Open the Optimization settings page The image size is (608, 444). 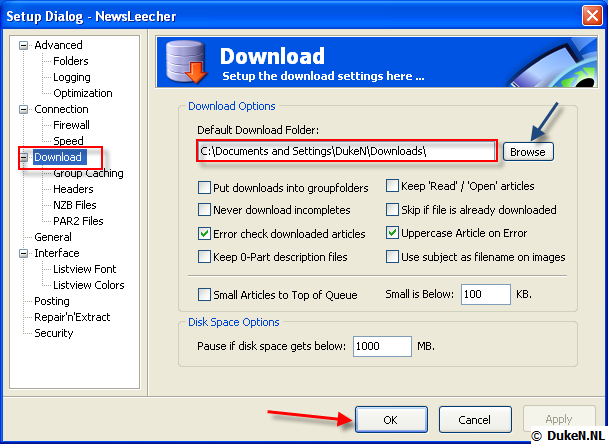tap(83, 93)
